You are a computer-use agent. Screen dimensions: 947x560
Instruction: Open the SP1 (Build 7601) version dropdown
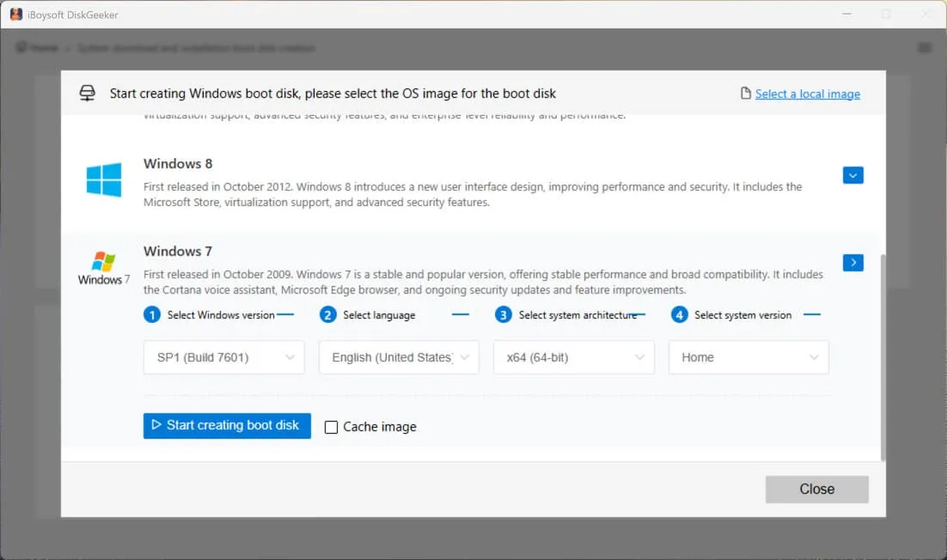pos(223,357)
